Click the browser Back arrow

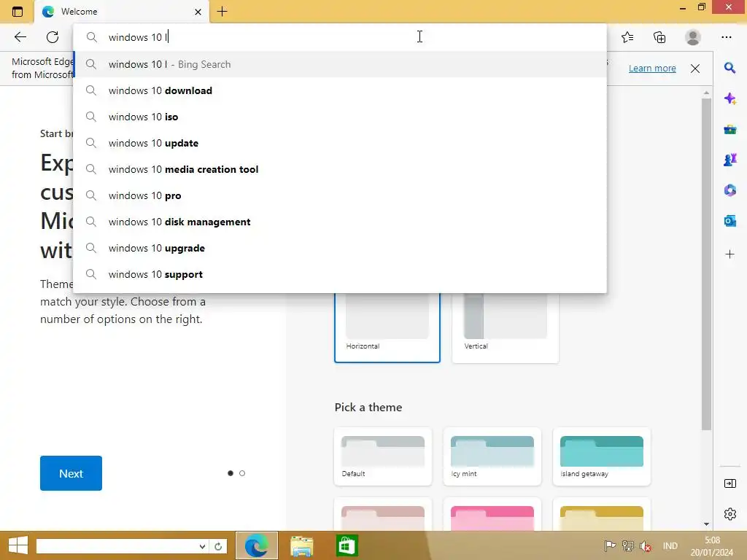[20, 37]
